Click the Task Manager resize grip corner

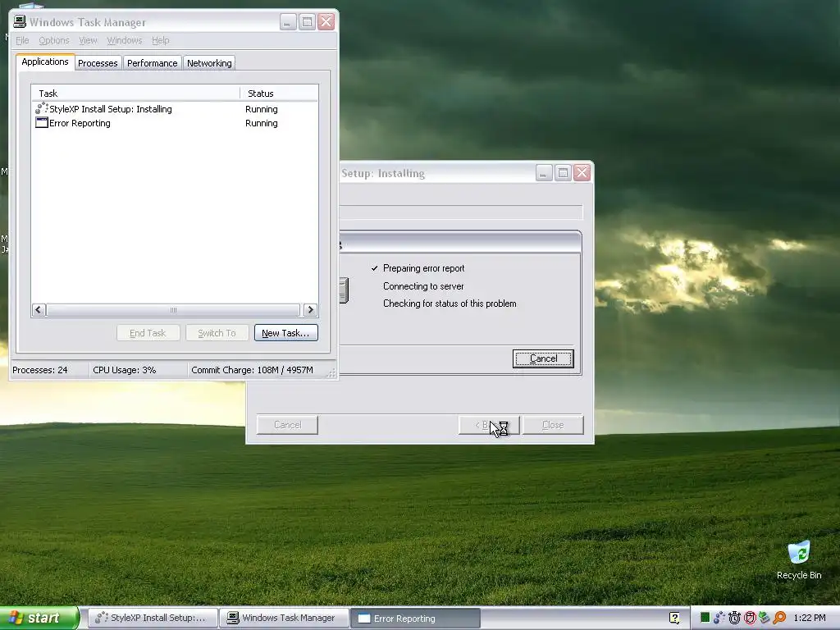pos(331,373)
